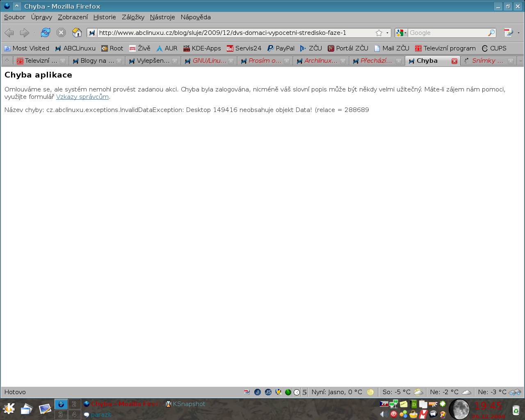Expand the list all tabs arrow
Viewport: 525px width, 420px height.
click(x=520, y=61)
